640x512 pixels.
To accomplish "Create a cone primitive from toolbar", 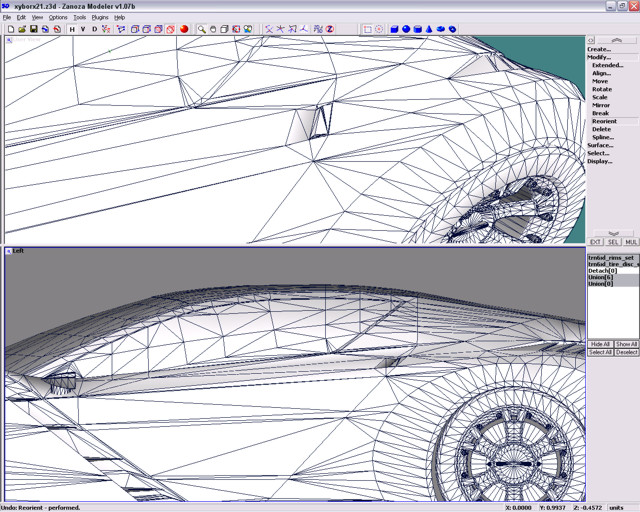I will click(429, 29).
